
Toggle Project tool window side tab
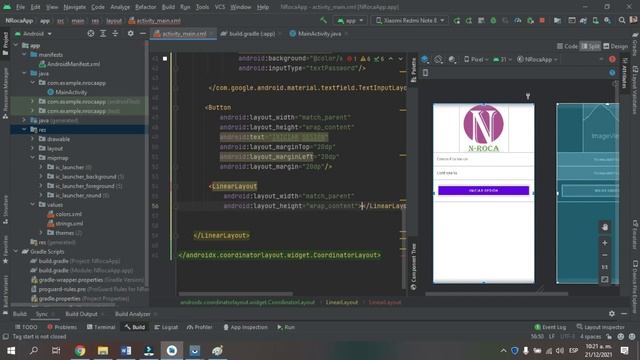pos(5,44)
